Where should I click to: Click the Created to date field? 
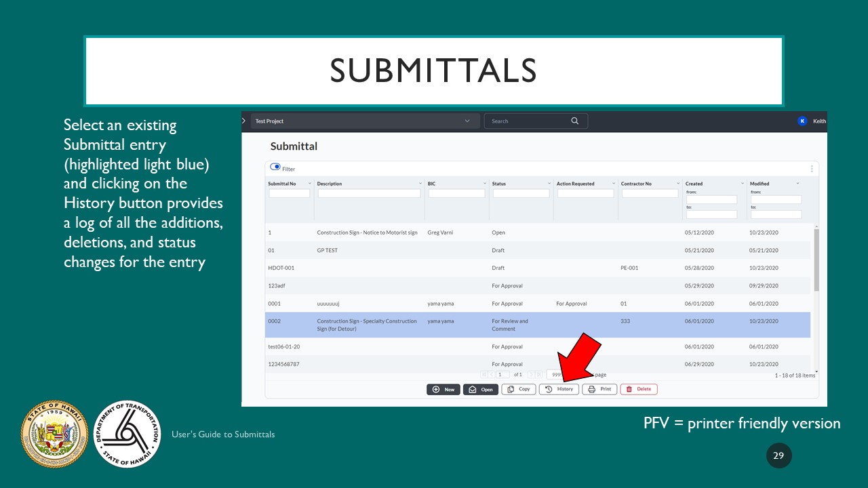[711, 214]
